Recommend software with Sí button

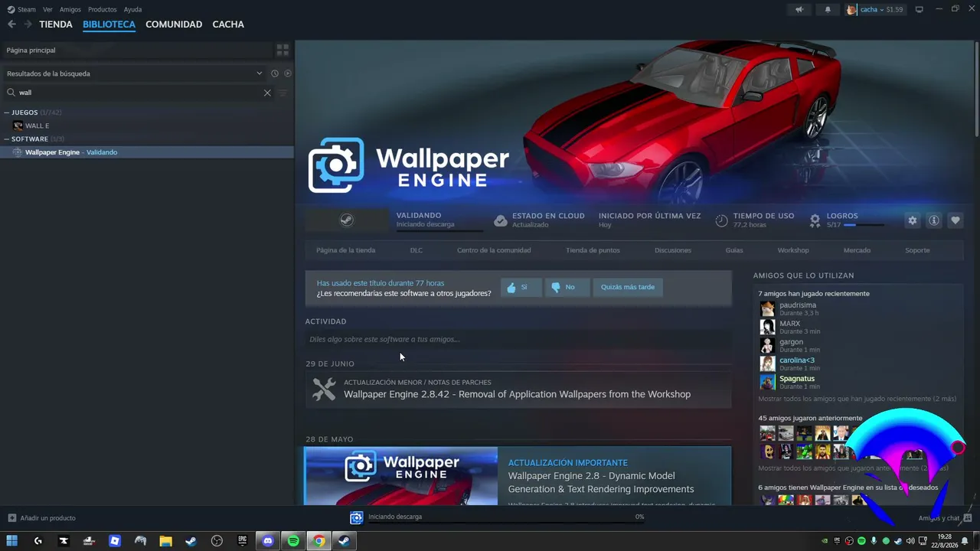tap(521, 287)
